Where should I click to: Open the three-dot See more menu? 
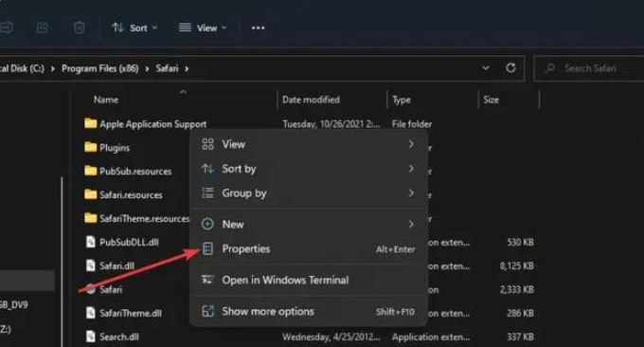click(258, 27)
